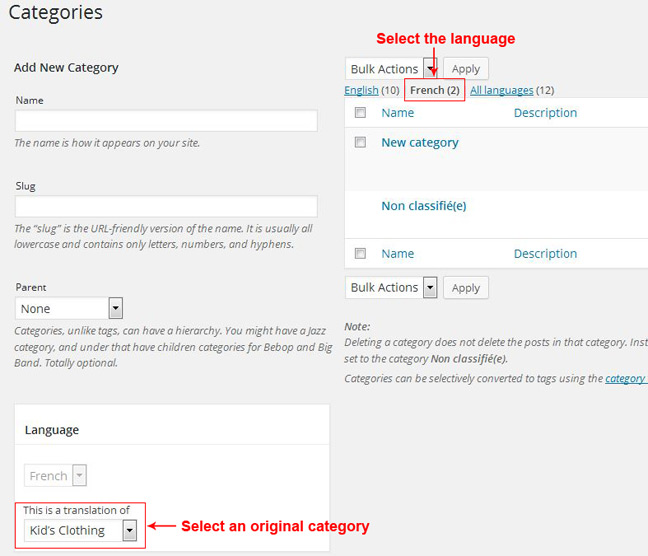Viewport: 648px width, 556px height.
Task: Open the Kid's Clothing translation dropdown
Action: point(81,530)
